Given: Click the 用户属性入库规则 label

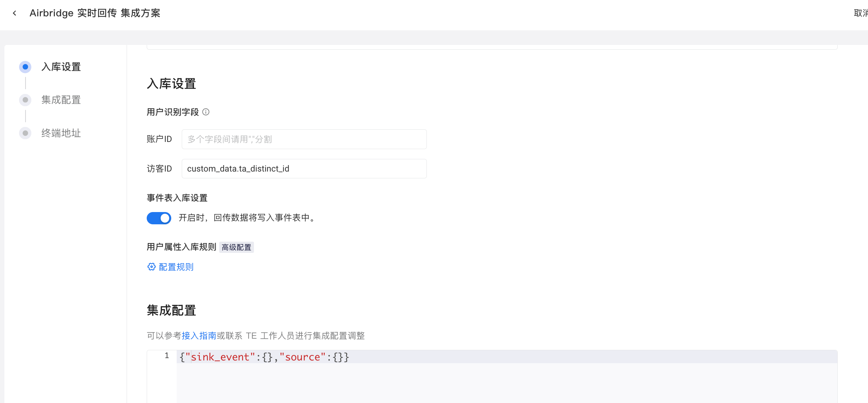Looking at the screenshot, I should tap(181, 247).
